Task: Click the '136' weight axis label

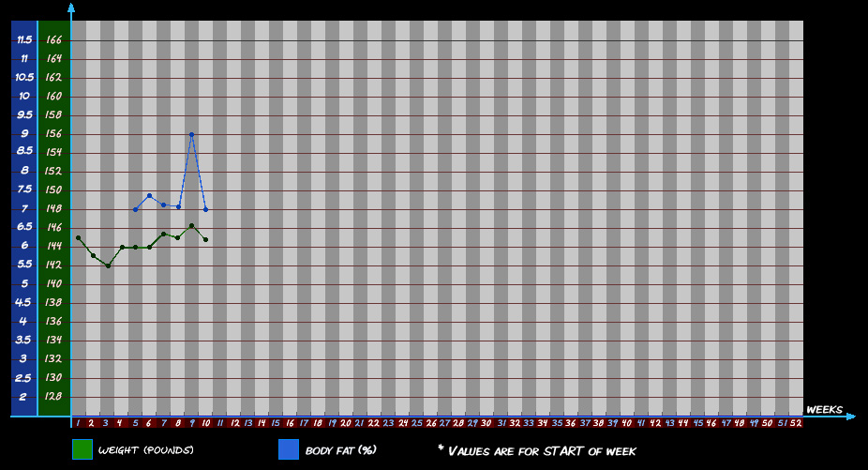Action: point(53,321)
